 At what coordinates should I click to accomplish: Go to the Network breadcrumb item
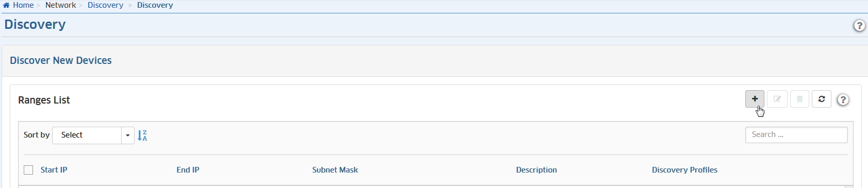pos(60,5)
